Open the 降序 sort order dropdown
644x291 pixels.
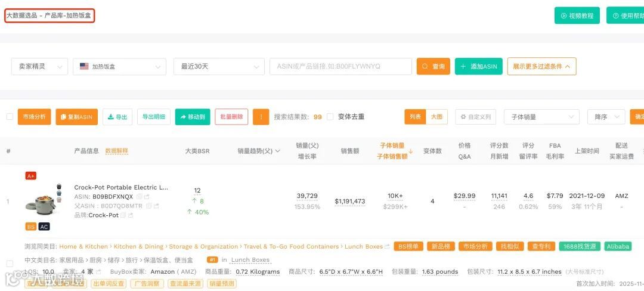click(x=606, y=117)
